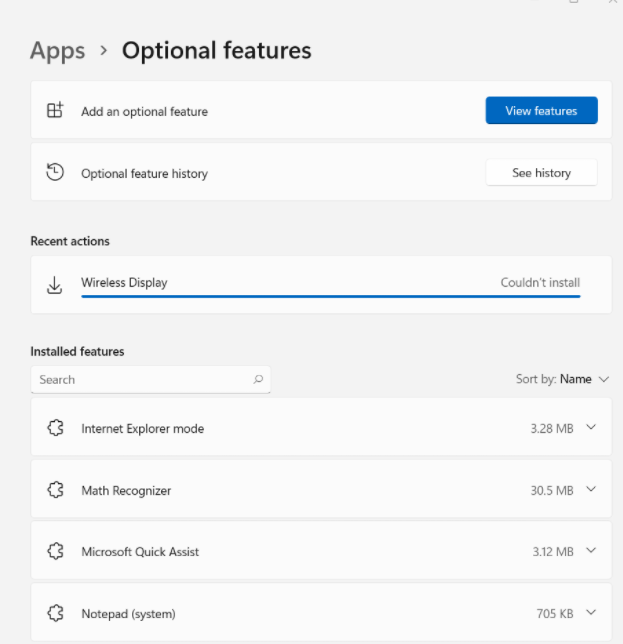Click the Installed features search box
Screen dimensions: 623x644
coord(140,380)
